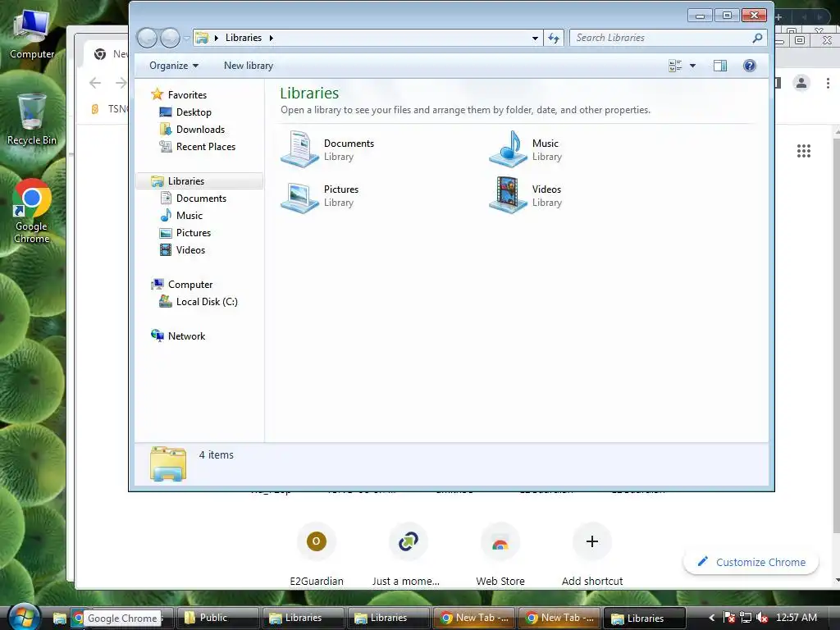
Task: Open Computer desktop icon
Action: click(x=32, y=34)
